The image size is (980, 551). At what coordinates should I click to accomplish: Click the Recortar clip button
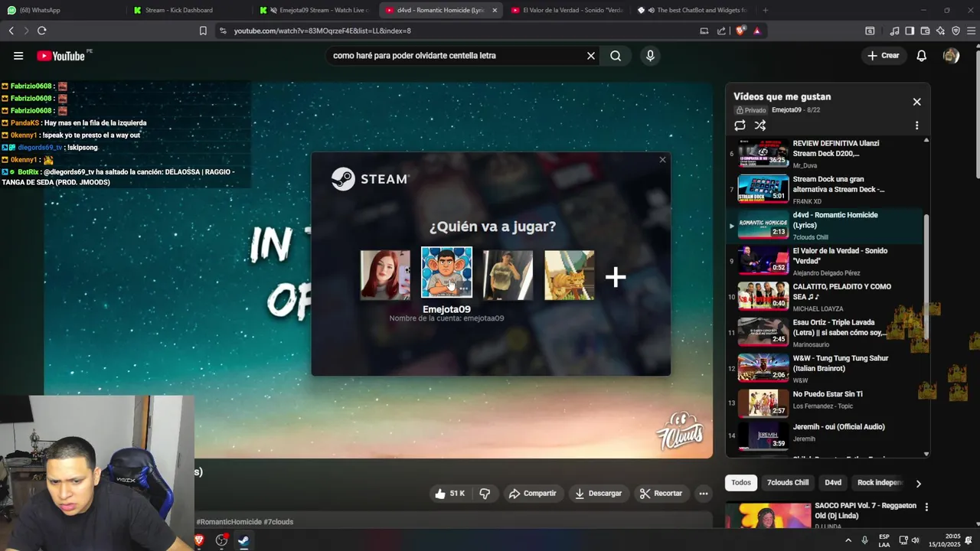(661, 494)
